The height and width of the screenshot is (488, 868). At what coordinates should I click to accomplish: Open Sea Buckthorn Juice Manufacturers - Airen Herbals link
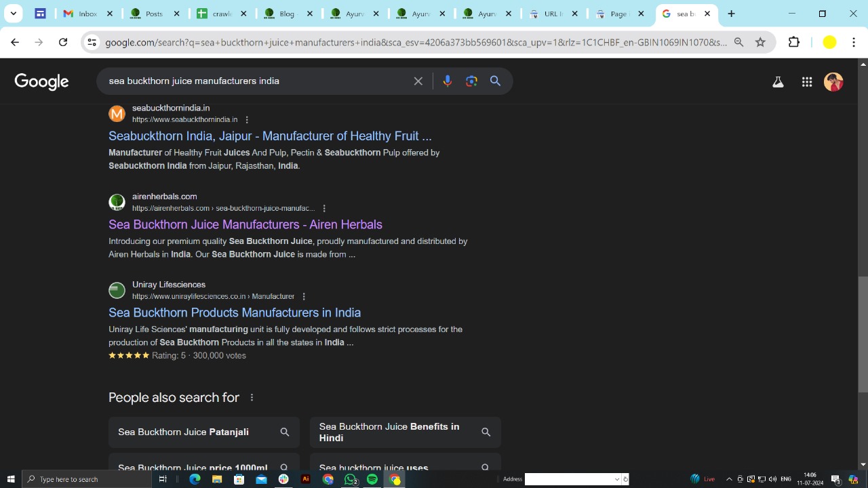pos(245,224)
